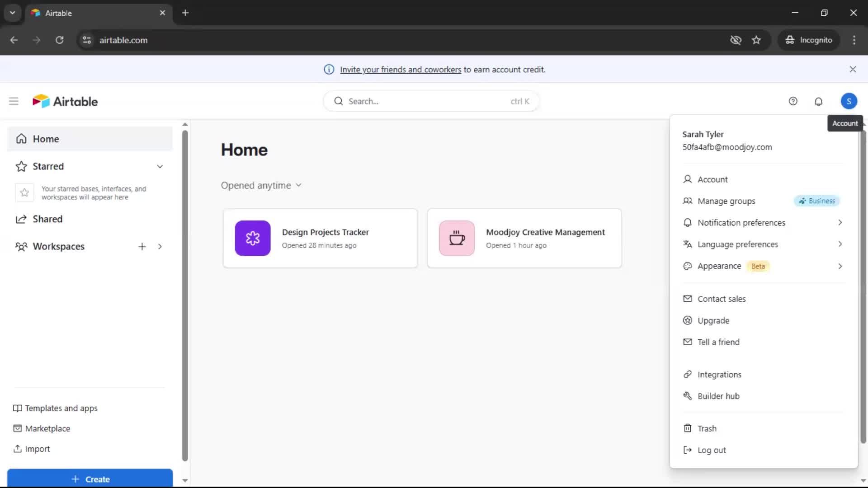This screenshot has height=488, width=868.
Task: Open the Opened anytime filter dropdown
Action: (x=261, y=185)
